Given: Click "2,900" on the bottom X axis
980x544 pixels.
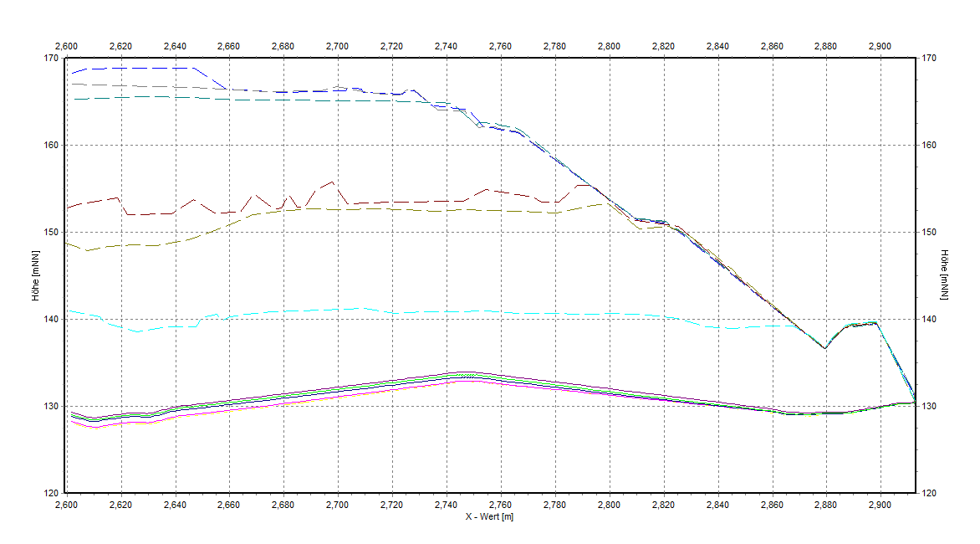Looking at the screenshot, I should pyautogui.click(x=880, y=505).
